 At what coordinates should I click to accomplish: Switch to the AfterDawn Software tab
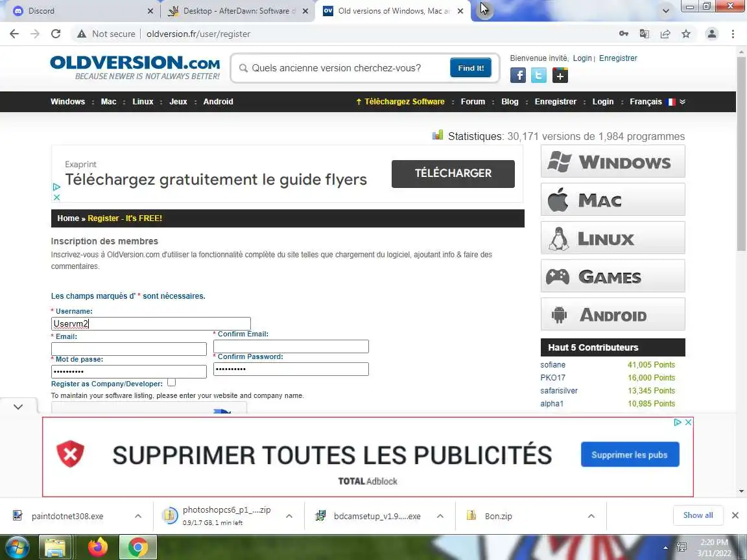click(x=237, y=10)
